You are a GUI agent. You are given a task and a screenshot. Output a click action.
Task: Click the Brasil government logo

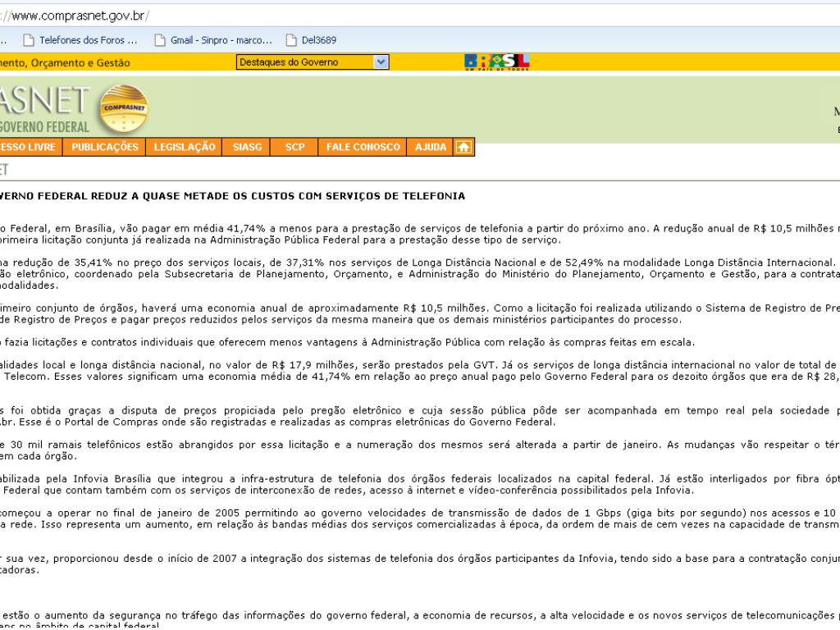[x=496, y=62]
